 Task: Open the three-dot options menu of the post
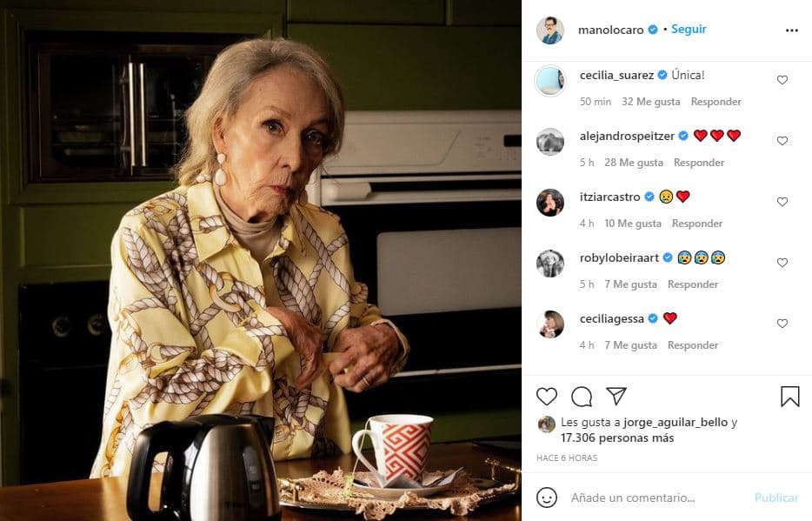pyautogui.click(x=791, y=29)
